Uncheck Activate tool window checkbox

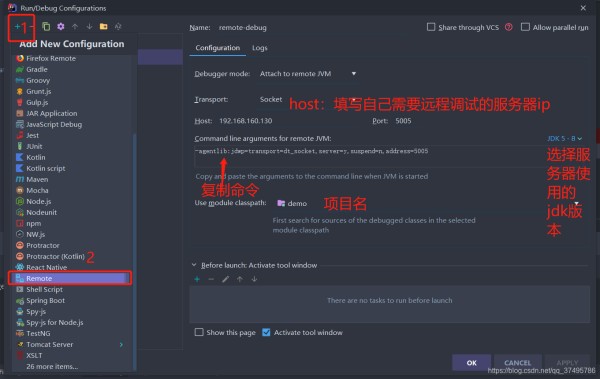click(x=266, y=332)
